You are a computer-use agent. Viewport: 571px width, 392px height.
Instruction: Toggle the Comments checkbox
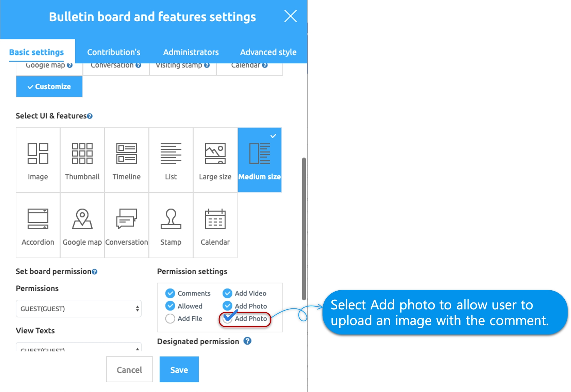[x=170, y=293]
